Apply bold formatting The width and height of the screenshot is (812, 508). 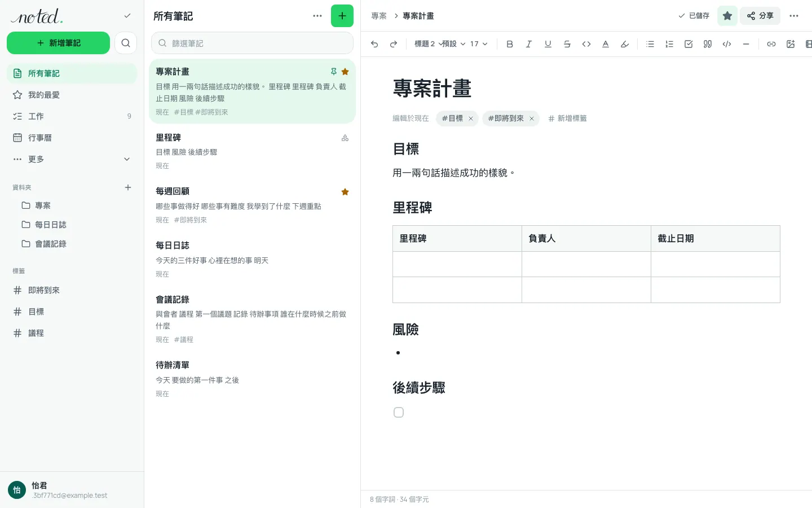(510, 44)
